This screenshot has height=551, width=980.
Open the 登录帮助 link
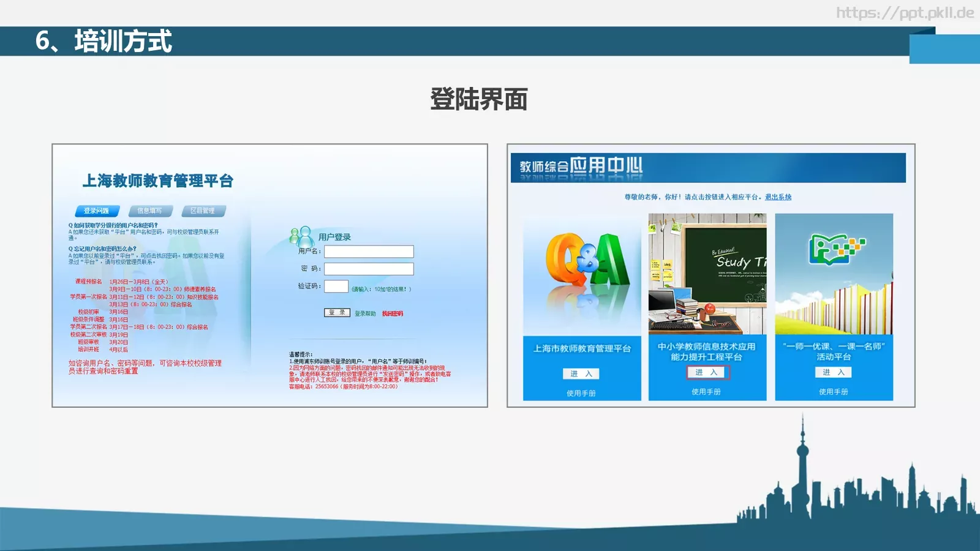(x=365, y=313)
